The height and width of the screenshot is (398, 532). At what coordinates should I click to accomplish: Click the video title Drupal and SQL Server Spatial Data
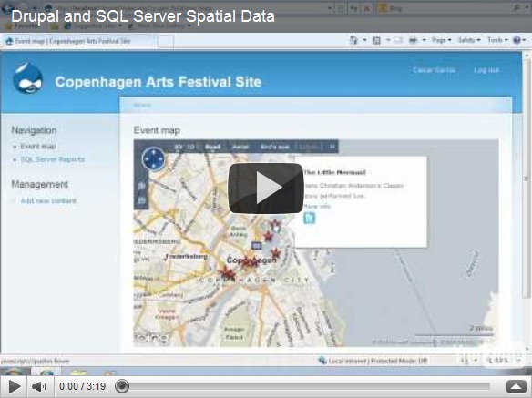pyautogui.click(x=143, y=16)
